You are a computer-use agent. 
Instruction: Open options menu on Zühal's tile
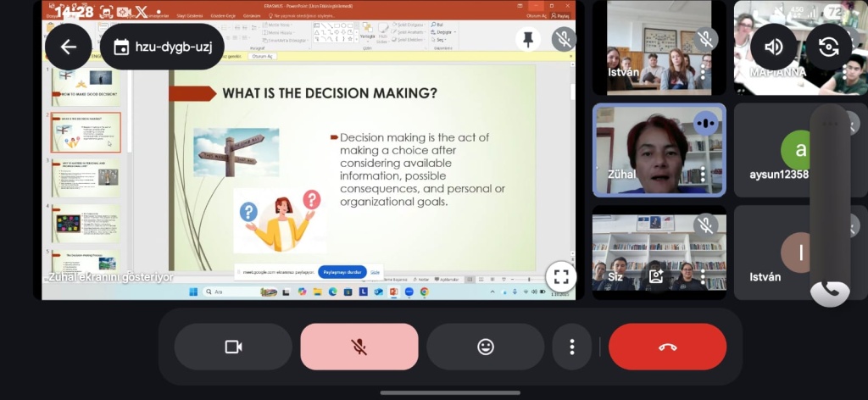click(x=703, y=175)
